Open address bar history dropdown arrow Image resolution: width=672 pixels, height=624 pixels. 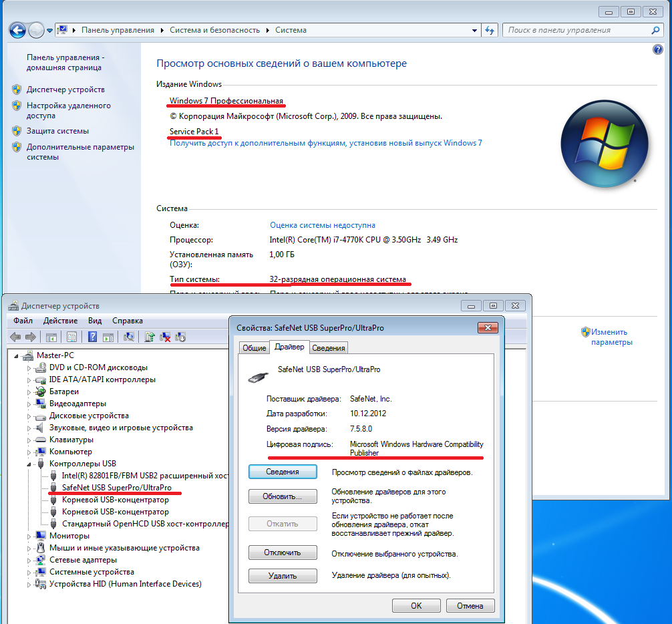tap(474, 31)
